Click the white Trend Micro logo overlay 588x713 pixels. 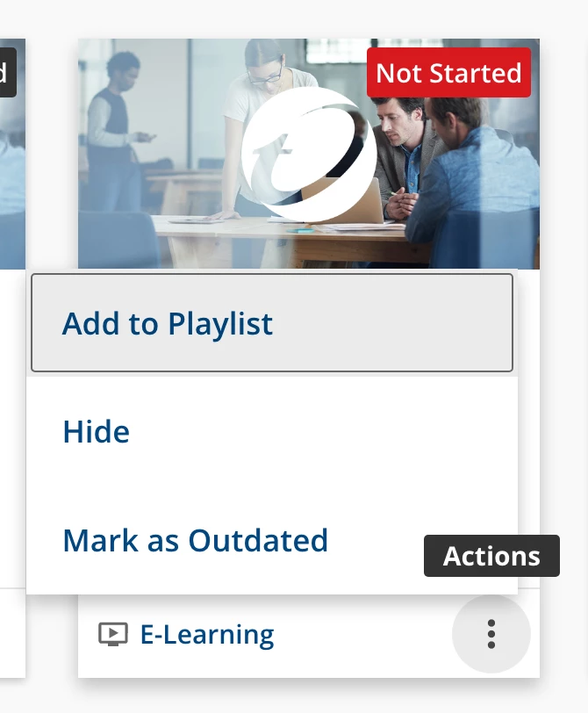pyautogui.click(x=309, y=155)
